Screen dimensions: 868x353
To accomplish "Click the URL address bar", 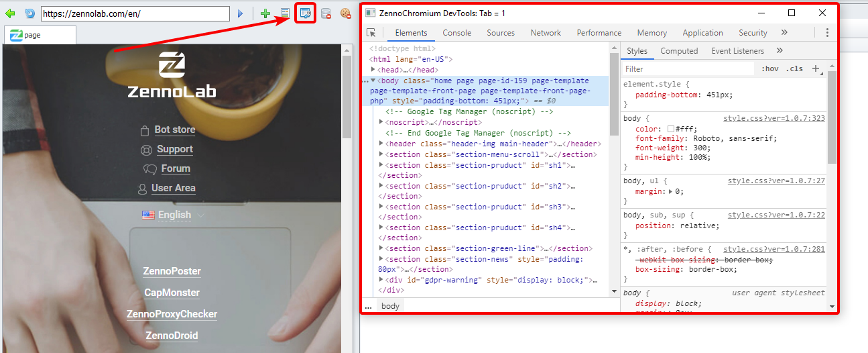I will point(135,13).
